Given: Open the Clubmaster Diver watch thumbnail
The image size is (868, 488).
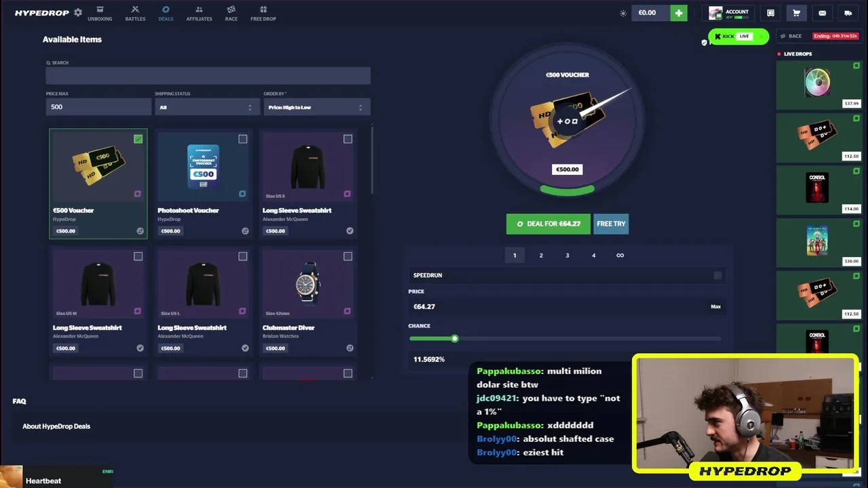Looking at the screenshot, I should pos(308,284).
